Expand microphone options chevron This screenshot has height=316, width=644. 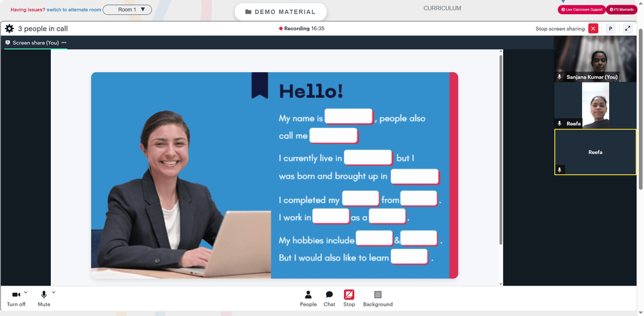click(53, 293)
